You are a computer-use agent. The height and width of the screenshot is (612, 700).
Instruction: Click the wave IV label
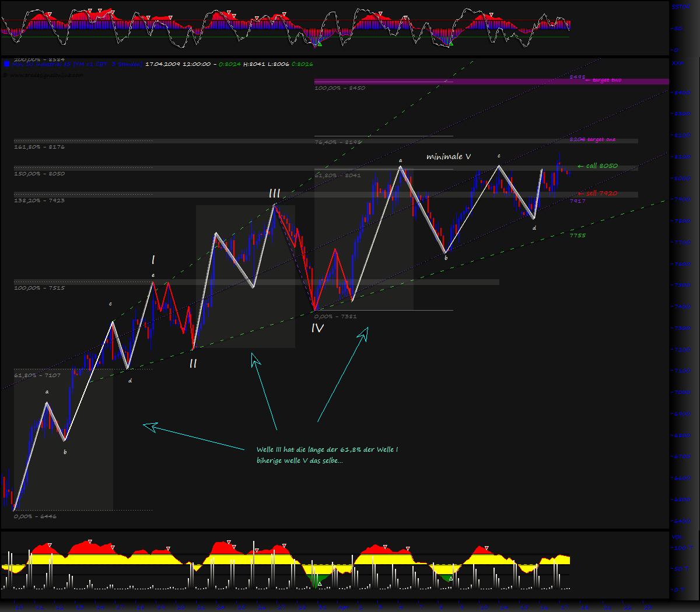317,328
